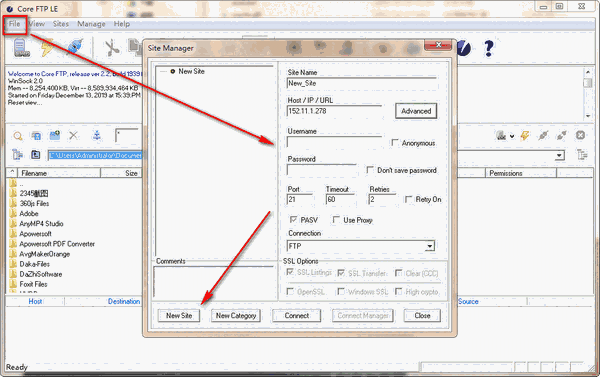Click the log pane scroll down arrow

(587, 116)
